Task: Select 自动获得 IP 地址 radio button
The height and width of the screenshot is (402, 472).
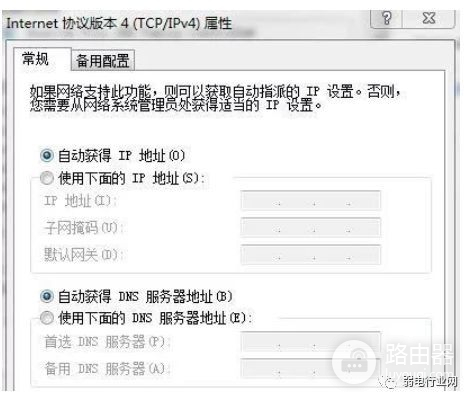Action: [47, 155]
